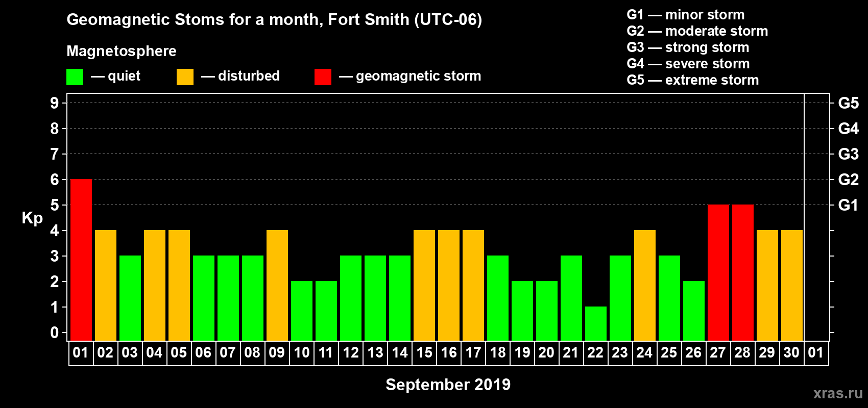Select the orange bar above day 24

pyautogui.click(x=645, y=286)
